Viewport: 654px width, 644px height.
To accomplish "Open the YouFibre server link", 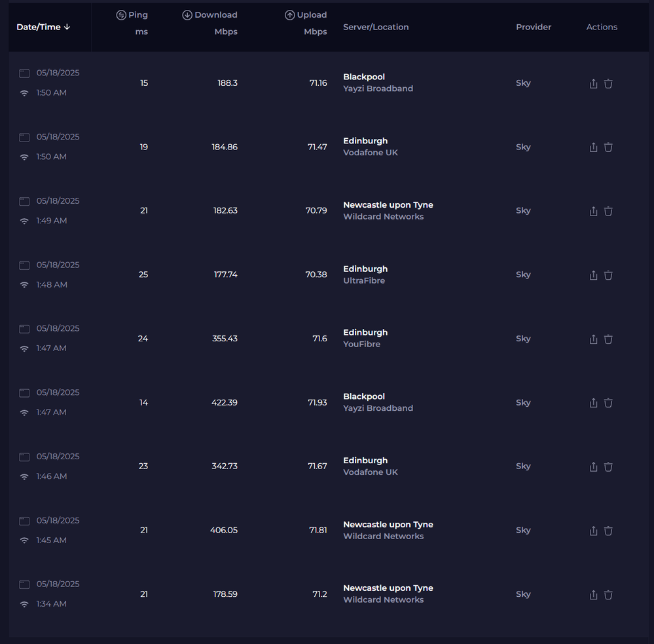I will pos(361,344).
